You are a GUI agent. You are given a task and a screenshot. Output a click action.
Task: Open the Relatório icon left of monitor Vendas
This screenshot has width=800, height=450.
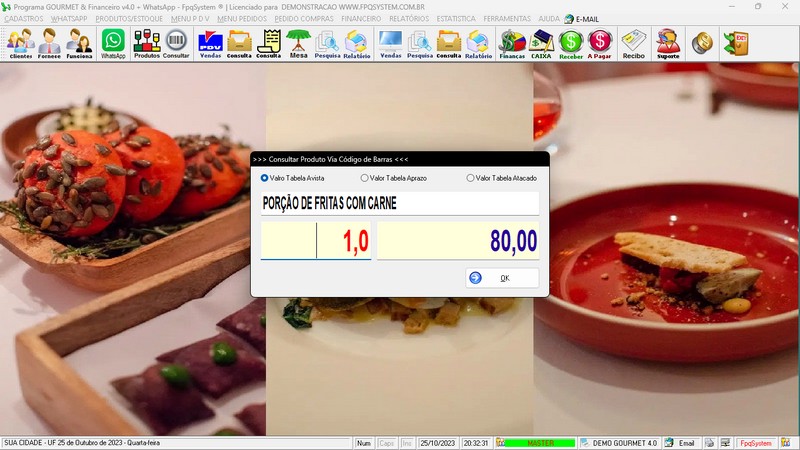tap(357, 43)
